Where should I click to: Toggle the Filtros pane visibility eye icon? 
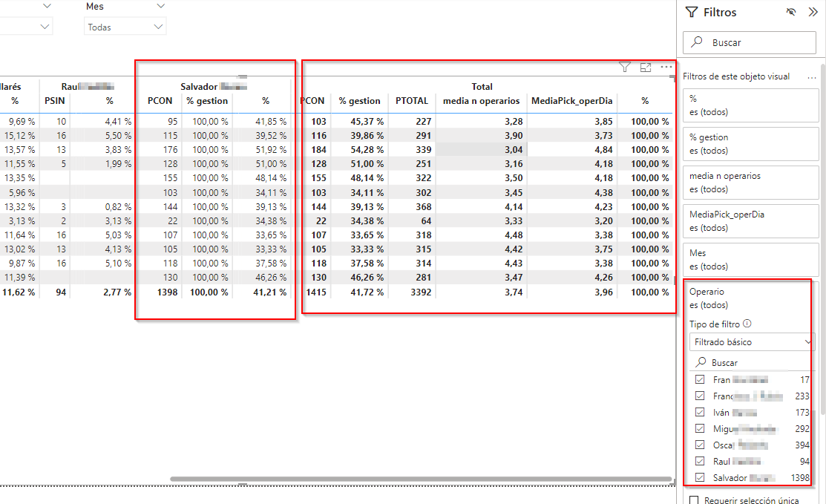(x=790, y=12)
